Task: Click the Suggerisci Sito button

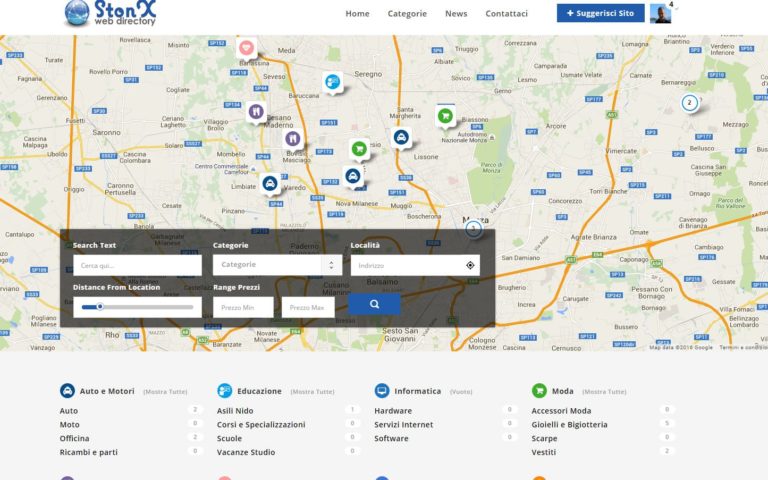Action: click(x=600, y=13)
